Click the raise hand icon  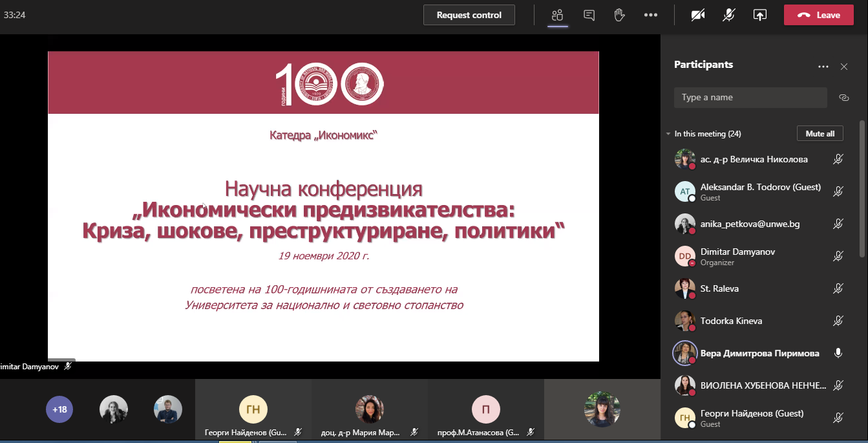619,15
